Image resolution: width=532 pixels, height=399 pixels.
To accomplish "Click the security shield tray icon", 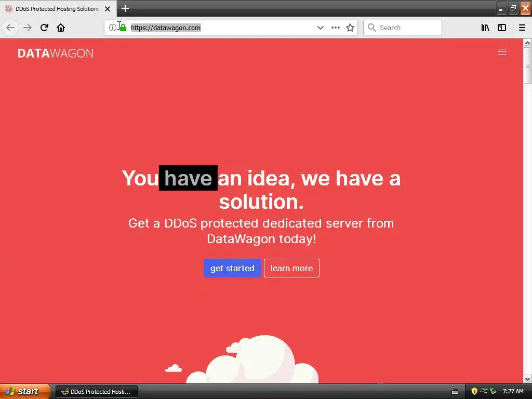I will 474,391.
